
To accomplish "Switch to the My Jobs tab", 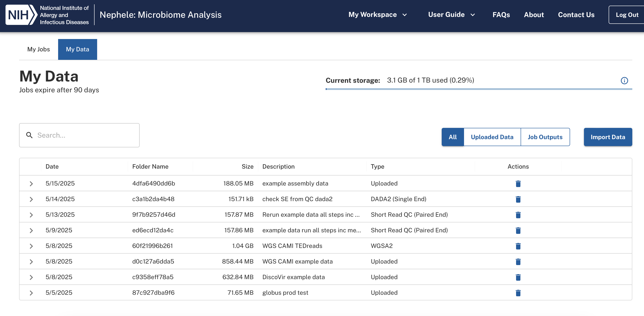I will (39, 49).
